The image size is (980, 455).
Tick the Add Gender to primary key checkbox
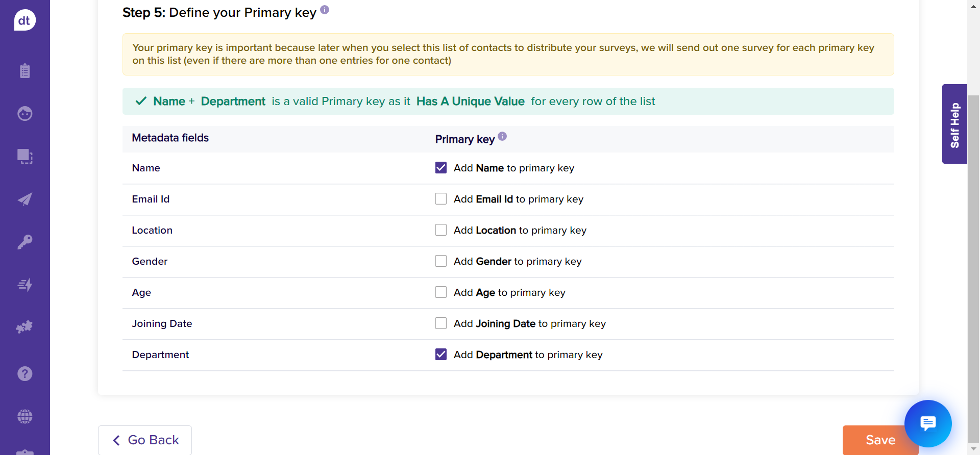point(441,261)
